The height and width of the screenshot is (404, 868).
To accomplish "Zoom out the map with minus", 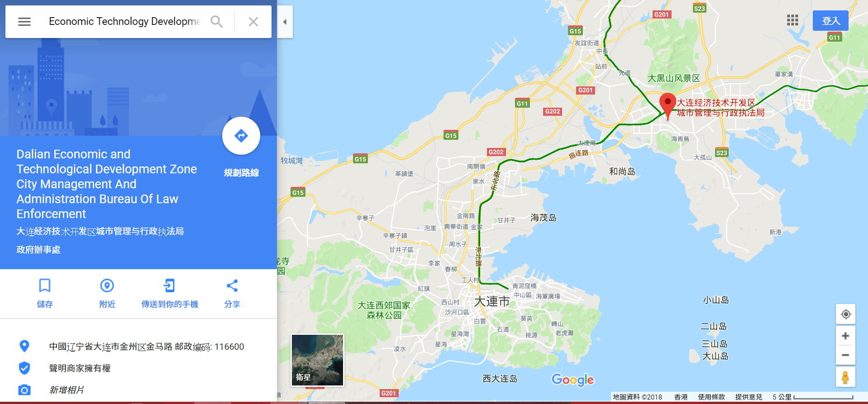I will [x=845, y=355].
